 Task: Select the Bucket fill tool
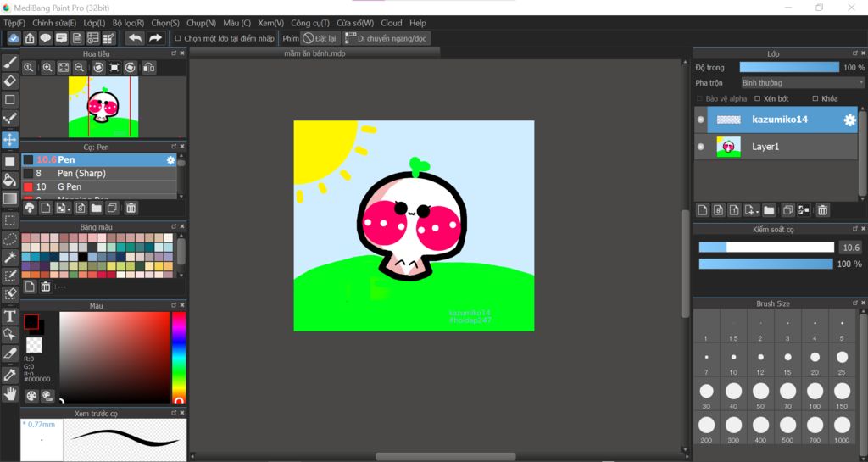pyautogui.click(x=10, y=180)
